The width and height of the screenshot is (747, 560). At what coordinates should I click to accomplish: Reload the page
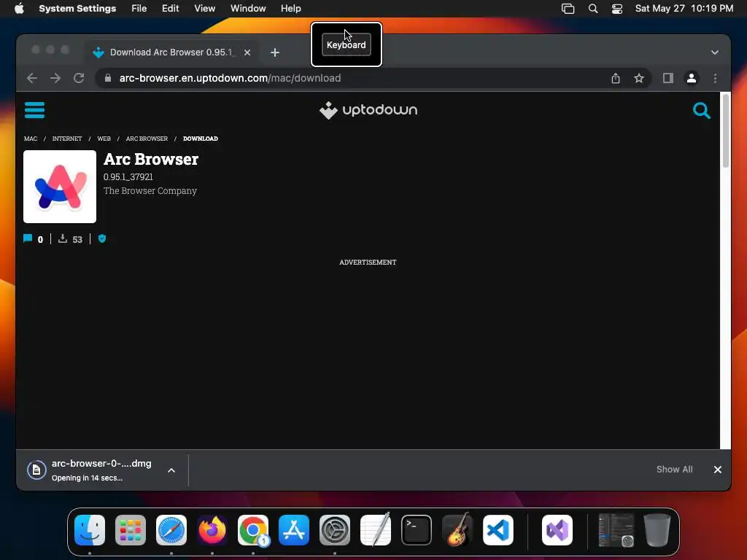click(79, 78)
